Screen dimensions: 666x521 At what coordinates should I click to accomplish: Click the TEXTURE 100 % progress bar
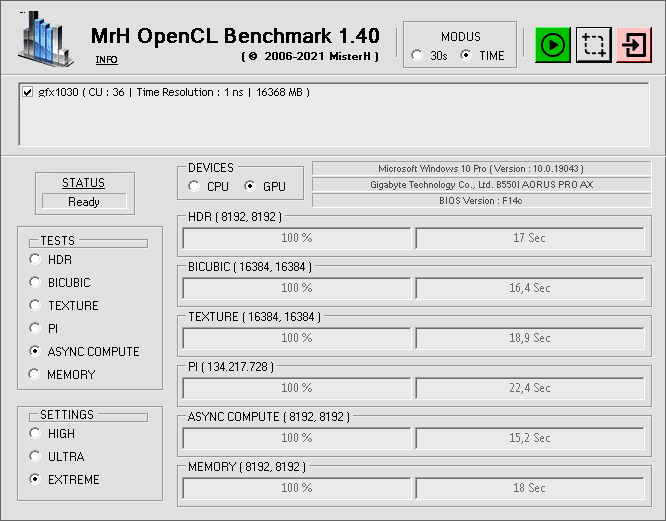click(296, 338)
